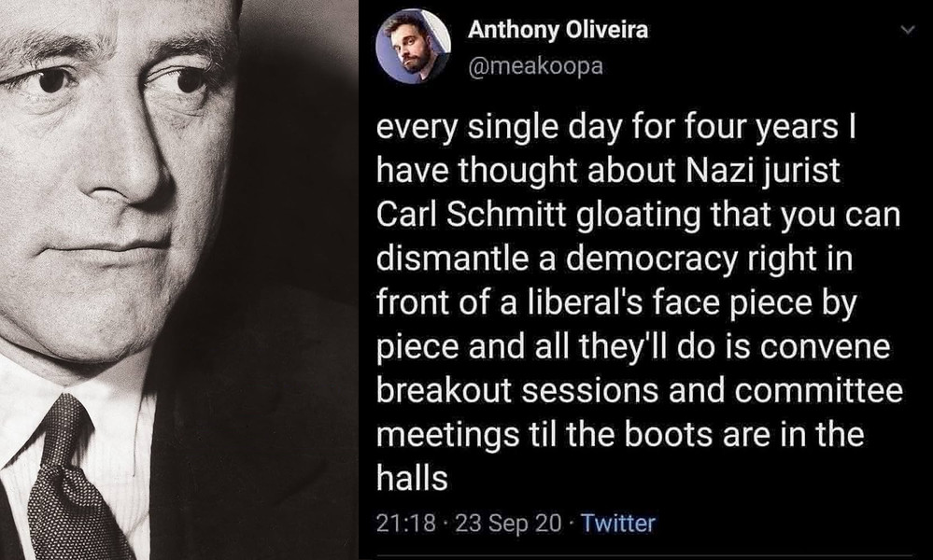The height and width of the screenshot is (560, 933).
Task: Click the 23 Sep 20 date
Action: 509,524
